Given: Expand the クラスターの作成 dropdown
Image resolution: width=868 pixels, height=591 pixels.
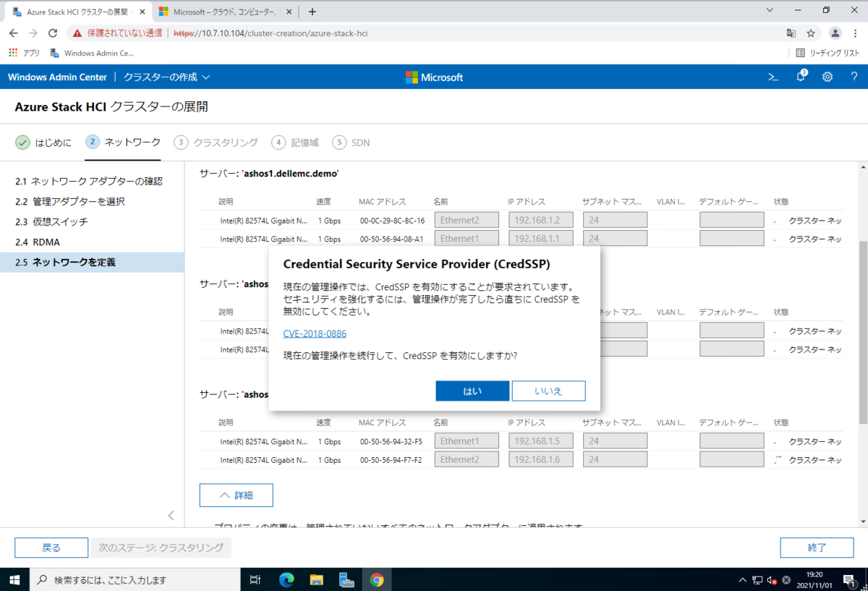Looking at the screenshot, I should 166,77.
